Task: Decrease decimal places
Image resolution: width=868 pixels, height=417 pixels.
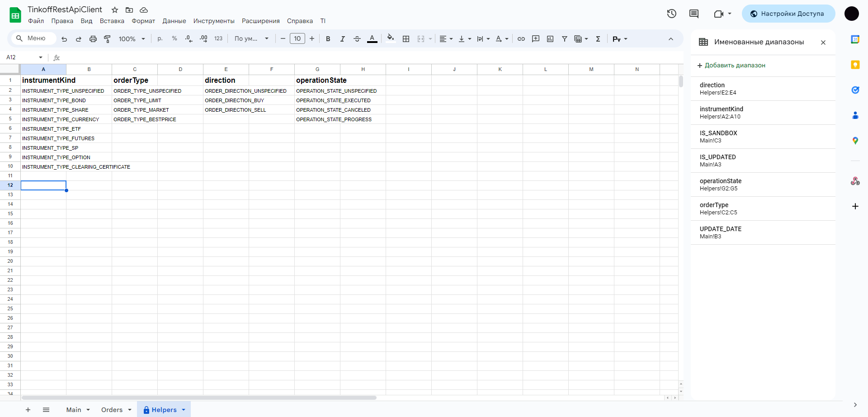Action: (x=189, y=39)
